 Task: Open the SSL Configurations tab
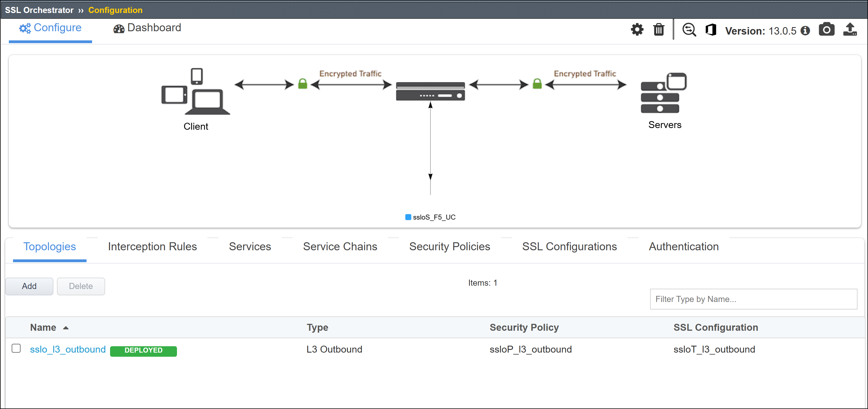569,247
